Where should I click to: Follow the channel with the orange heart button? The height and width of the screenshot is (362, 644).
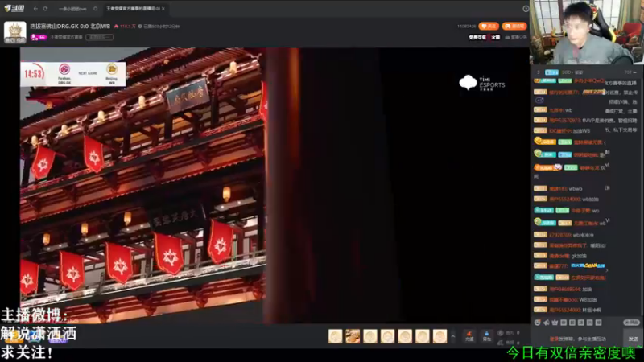[x=489, y=27]
